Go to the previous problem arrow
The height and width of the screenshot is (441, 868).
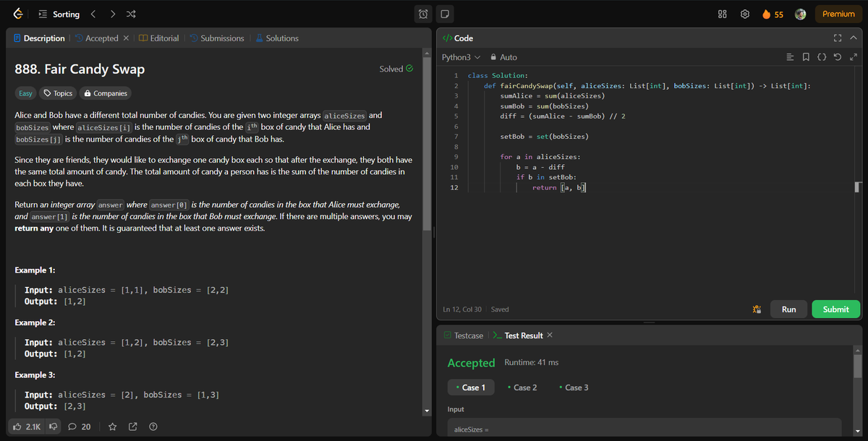click(x=93, y=14)
